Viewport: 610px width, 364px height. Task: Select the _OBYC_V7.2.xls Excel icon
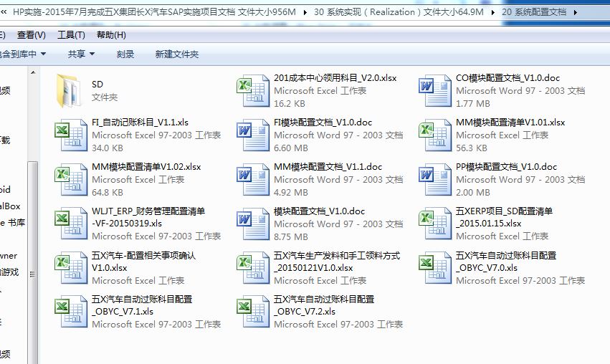point(253,312)
